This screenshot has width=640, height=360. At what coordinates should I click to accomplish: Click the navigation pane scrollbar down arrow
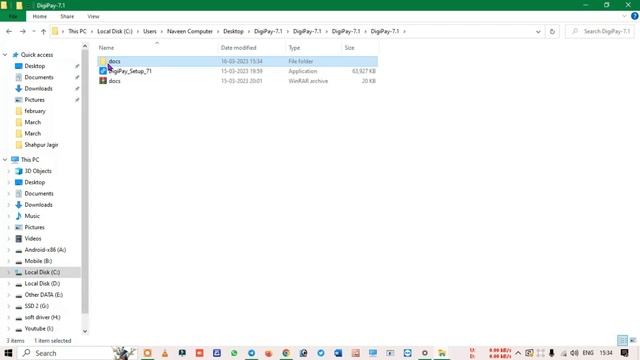(85, 331)
